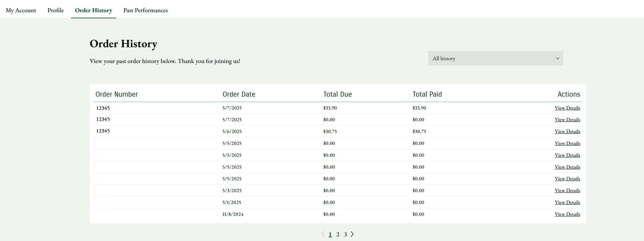Open the All history filter dropdown
Screen dimensions: 644x241
[x=495, y=58]
